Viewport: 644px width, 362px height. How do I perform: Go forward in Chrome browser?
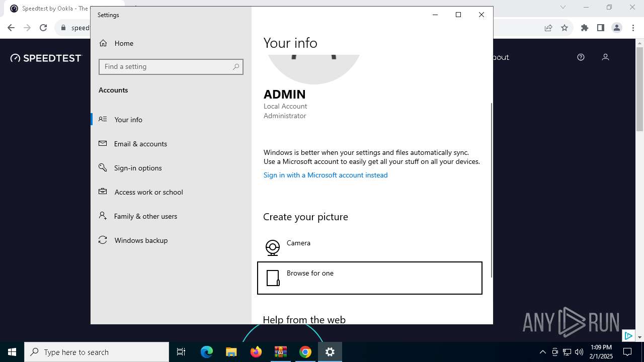[27, 28]
